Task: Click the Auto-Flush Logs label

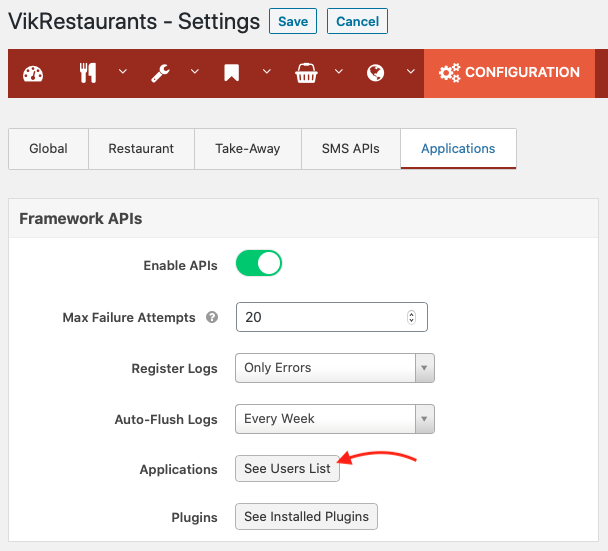Action: pyautogui.click(x=166, y=420)
